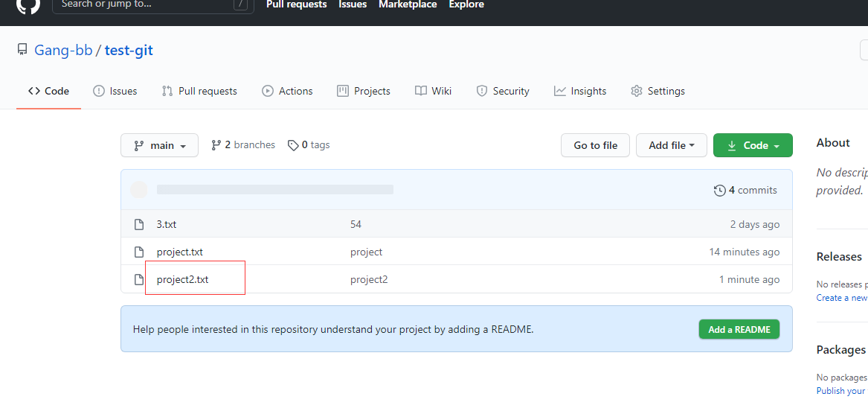
Task: Click the 1 minute ago timestamp
Action: (750, 280)
